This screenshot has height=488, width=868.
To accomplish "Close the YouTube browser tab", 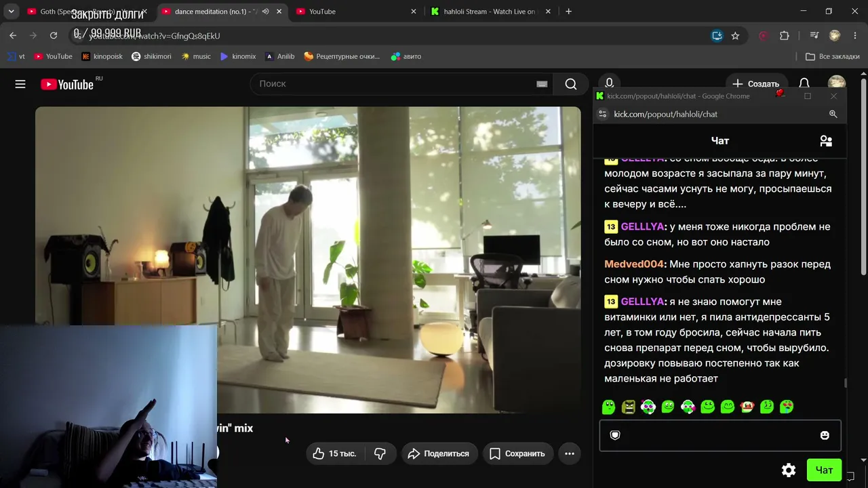I will click(414, 12).
